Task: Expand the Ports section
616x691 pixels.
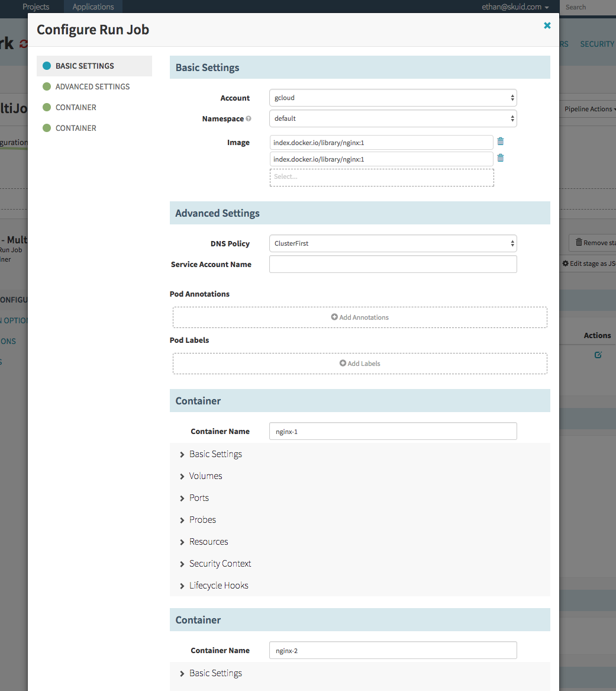Action: [x=195, y=498]
